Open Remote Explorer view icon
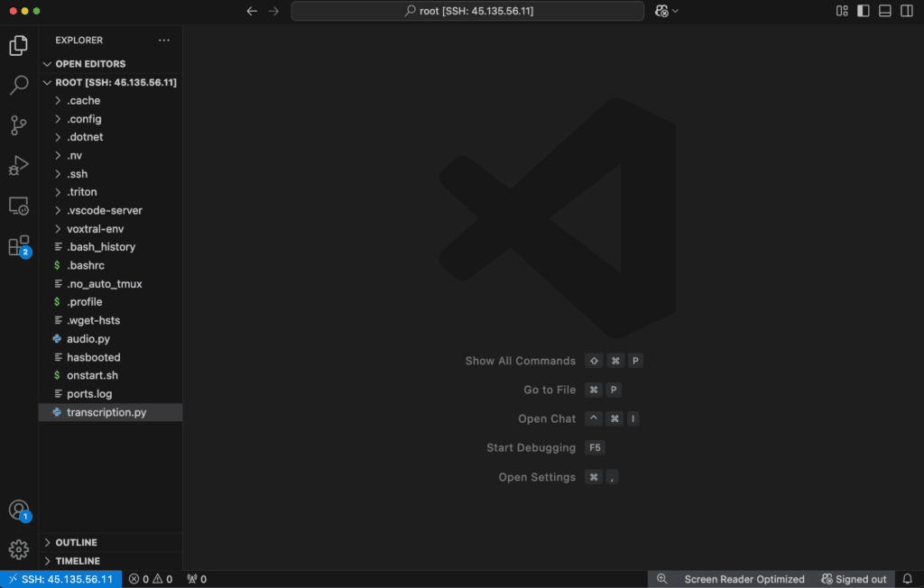Viewport: 924px width, 588px height. [18, 206]
